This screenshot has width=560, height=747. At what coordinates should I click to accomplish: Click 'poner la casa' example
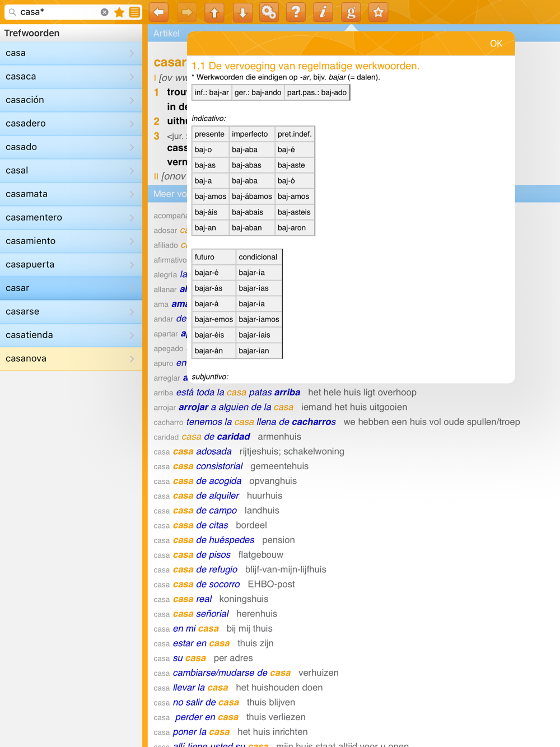pos(201,732)
